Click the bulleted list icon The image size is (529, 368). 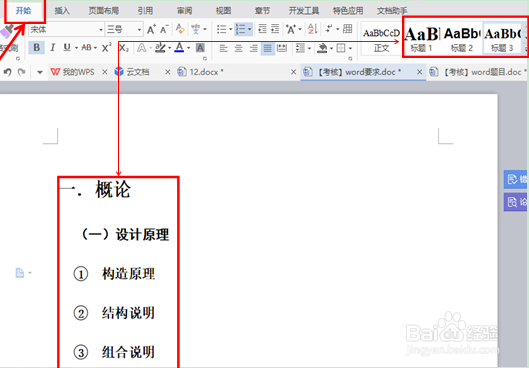tap(221, 30)
